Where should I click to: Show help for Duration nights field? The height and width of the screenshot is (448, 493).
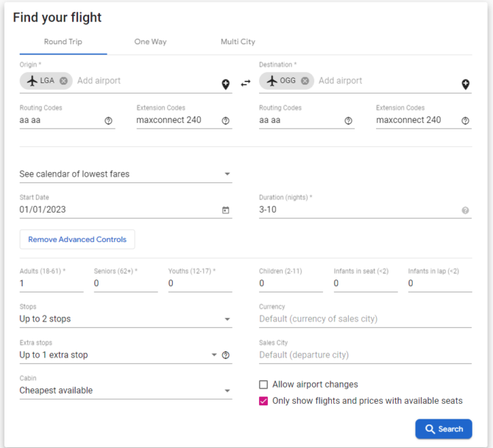(465, 210)
